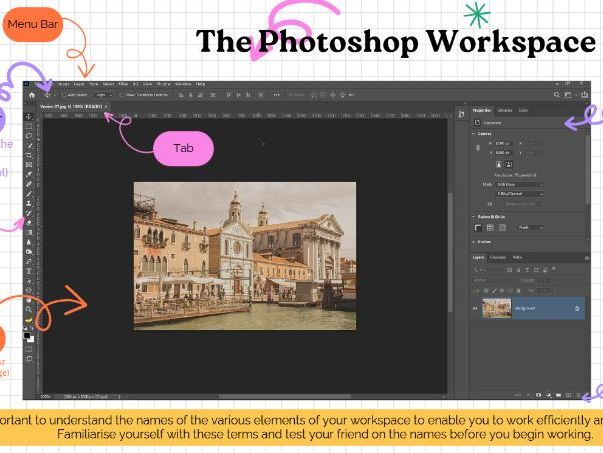Screen dimensions: 603x453
Task: Switch to the Channels tab
Action: [498, 257]
